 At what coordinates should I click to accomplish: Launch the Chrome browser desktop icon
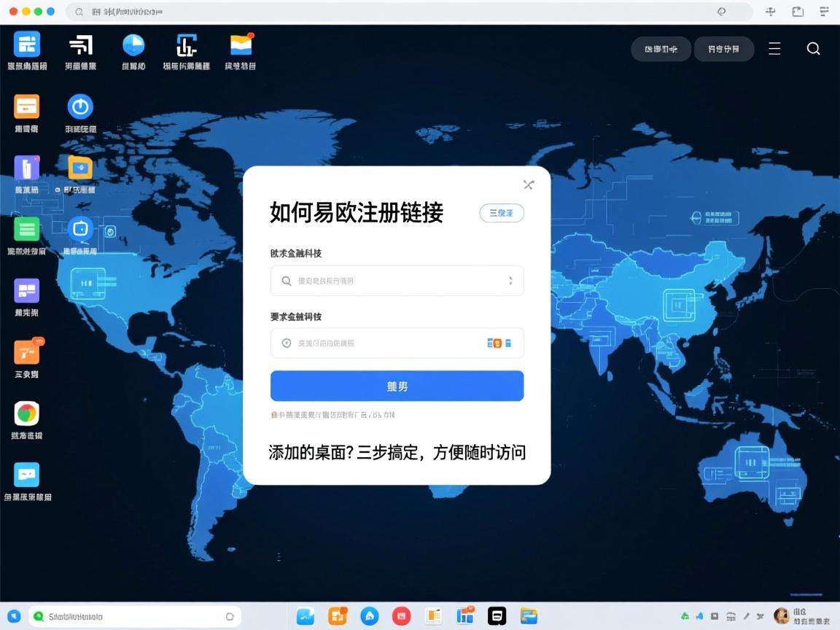click(27, 413)
